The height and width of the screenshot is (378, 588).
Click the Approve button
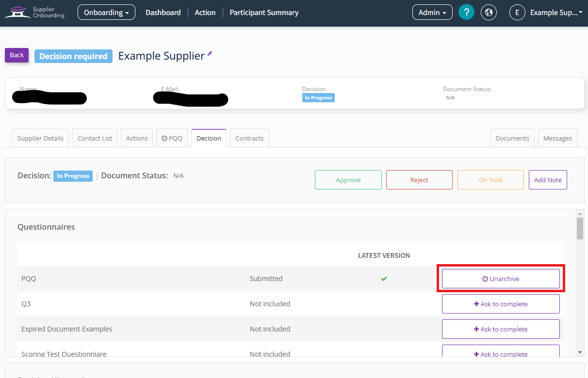348,180
